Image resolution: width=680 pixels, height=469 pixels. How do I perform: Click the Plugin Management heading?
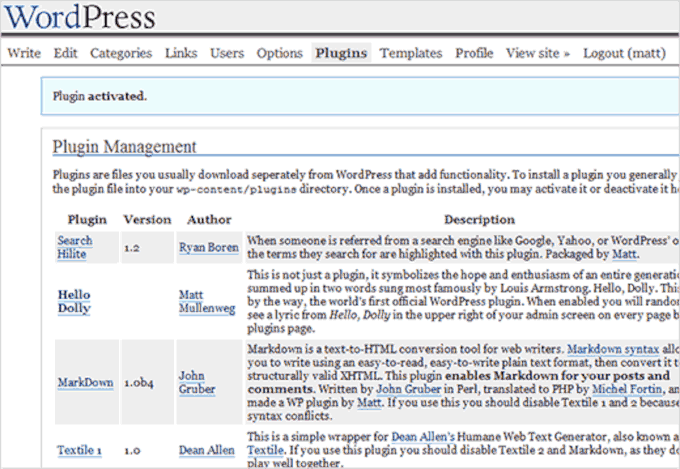pos(124,146)
